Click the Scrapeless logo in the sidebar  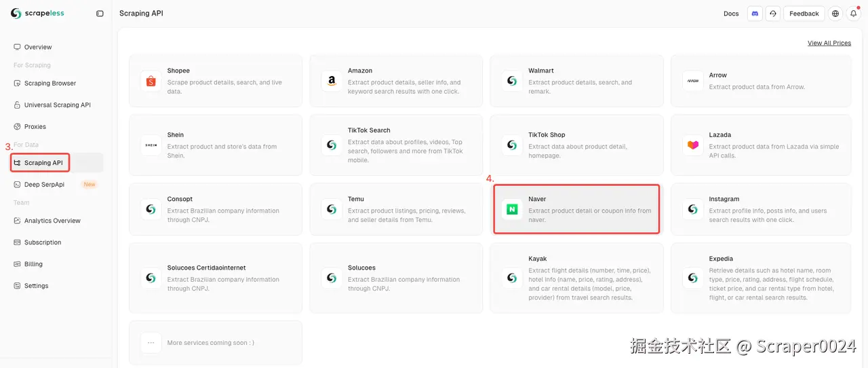coord(37,14)
